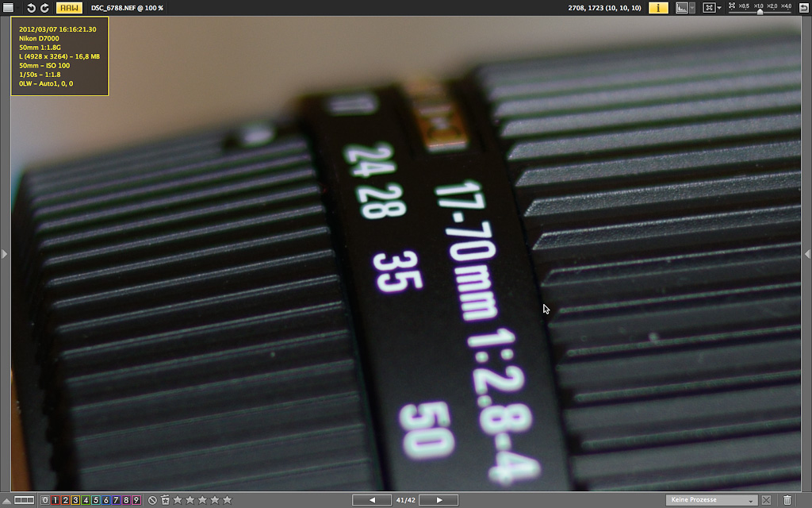Apply green label 4
This screenshot has width=812, height=508.
click(x=86, y=500)
